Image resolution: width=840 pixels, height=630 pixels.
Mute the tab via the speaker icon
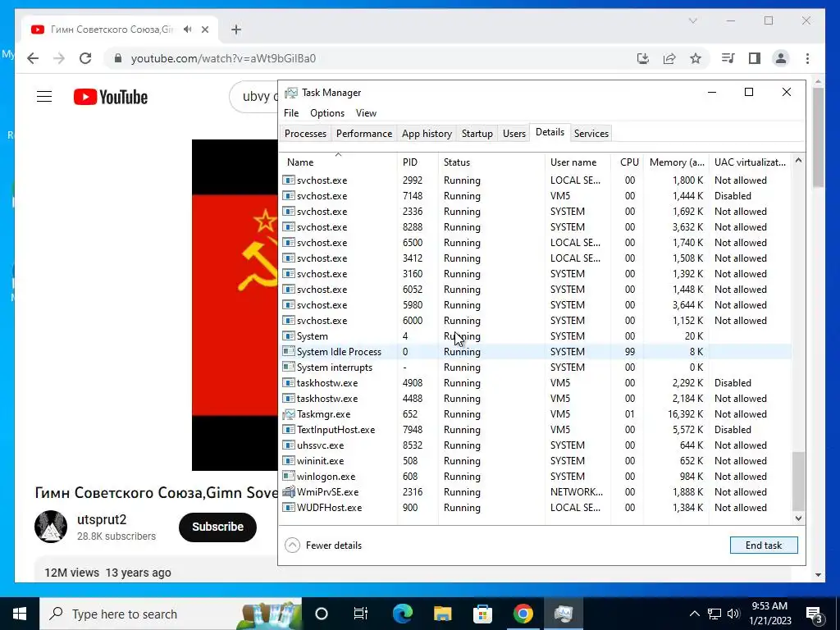(x=187, y=30)
